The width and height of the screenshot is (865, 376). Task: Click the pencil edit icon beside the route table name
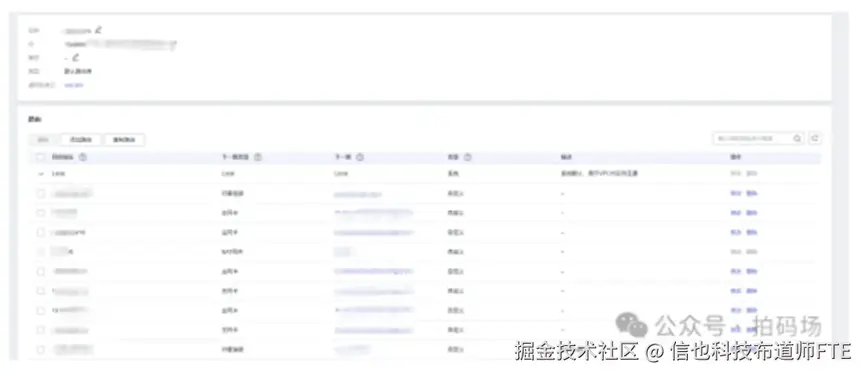(x=98, y=30)
